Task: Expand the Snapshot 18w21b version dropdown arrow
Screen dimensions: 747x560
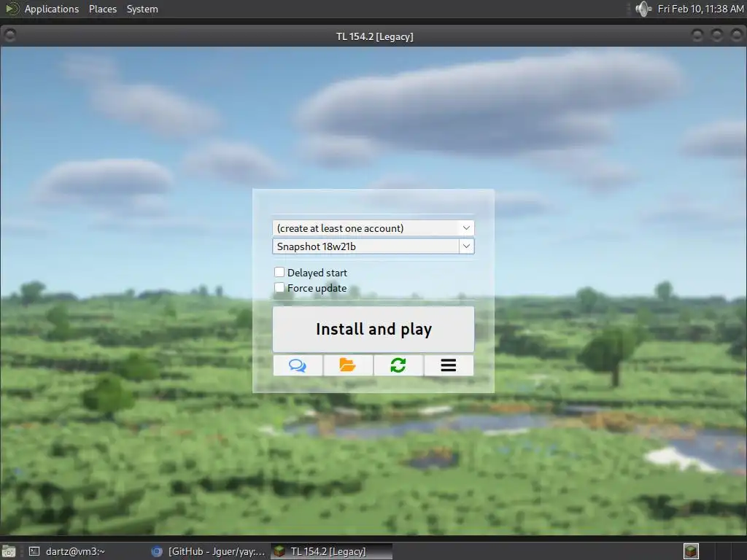Action: point(466,246)
